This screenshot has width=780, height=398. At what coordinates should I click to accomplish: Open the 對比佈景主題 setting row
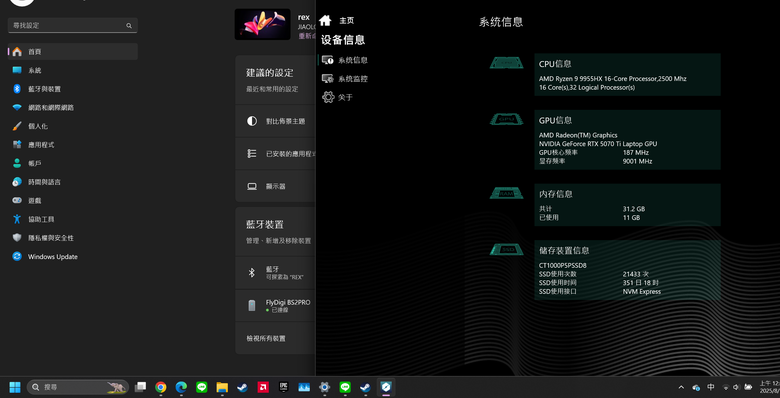point(276,121)
